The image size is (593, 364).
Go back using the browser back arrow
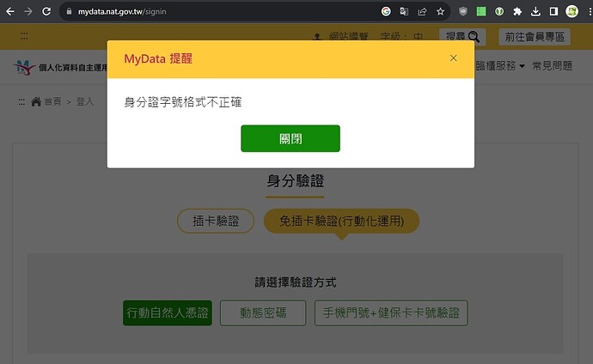[11, 12]
